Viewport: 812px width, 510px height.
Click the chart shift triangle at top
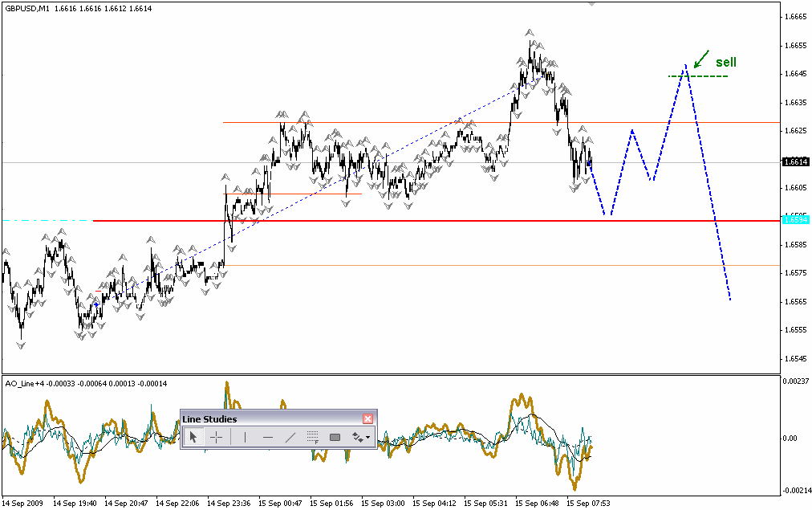click(x=592, y=4)
